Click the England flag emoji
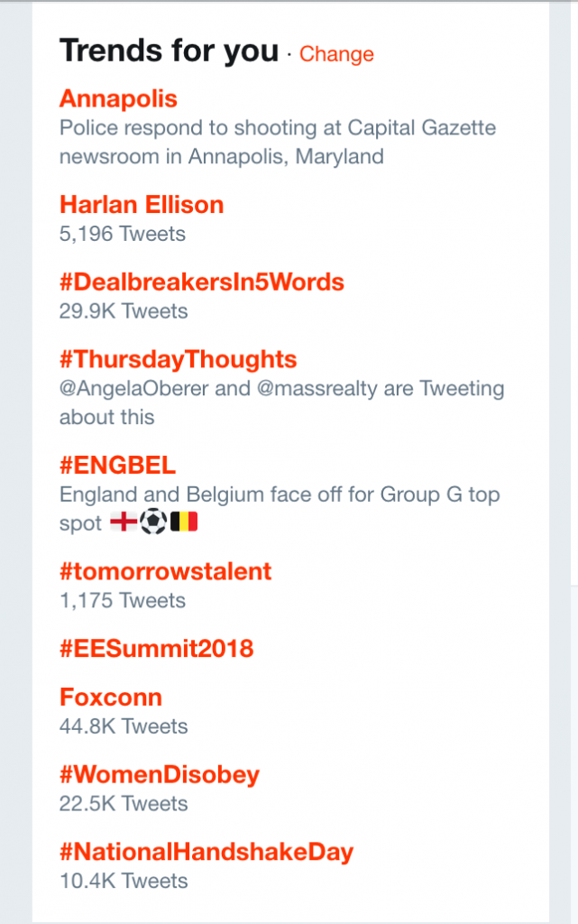The height and width of the screenshot is (924, 578). click(124, 522)
